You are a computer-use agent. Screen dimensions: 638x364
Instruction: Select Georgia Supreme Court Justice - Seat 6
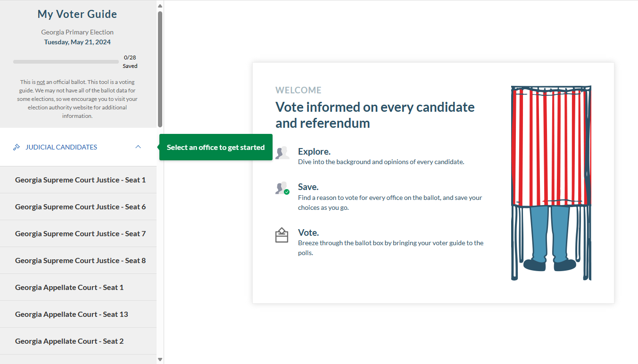(x=78, y=207)
